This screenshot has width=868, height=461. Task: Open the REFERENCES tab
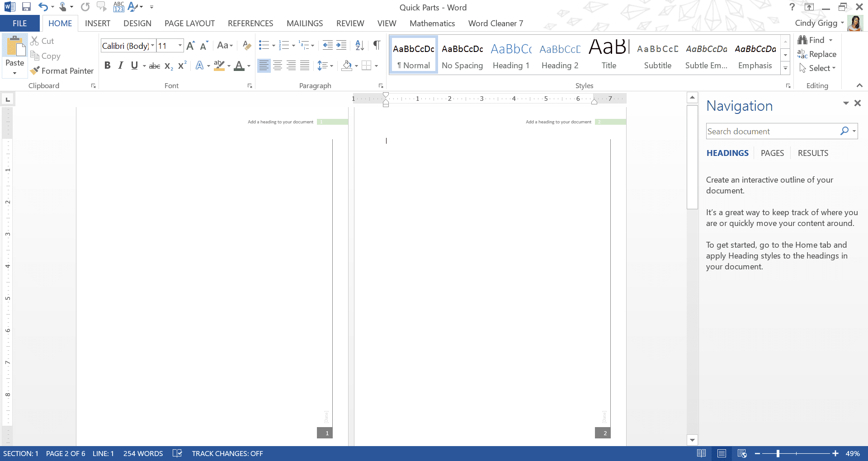tap(250, 24)
